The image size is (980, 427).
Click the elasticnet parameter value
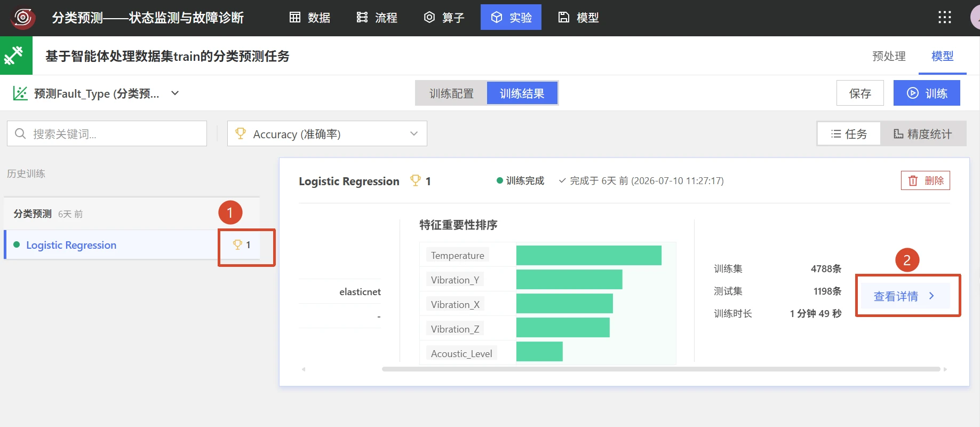(x=360, y=291)
